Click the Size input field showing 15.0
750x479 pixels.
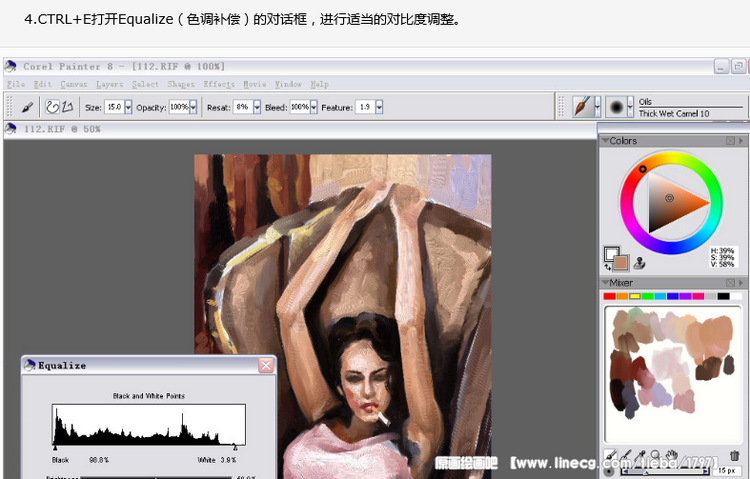pyautogui.click(x=114, y=107)
